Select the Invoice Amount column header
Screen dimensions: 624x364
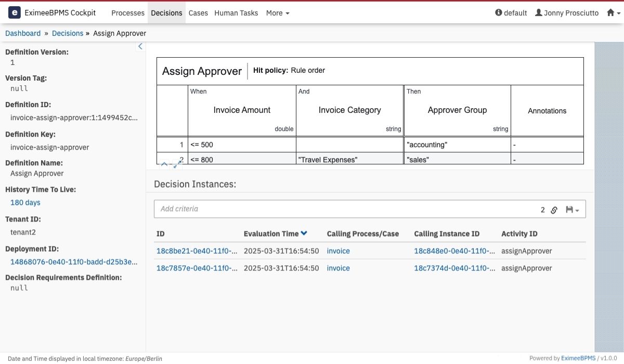[242, 110]
